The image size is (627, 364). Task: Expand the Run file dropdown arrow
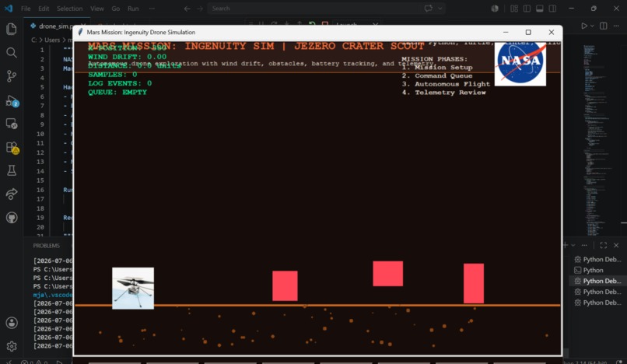click(592, 26)
